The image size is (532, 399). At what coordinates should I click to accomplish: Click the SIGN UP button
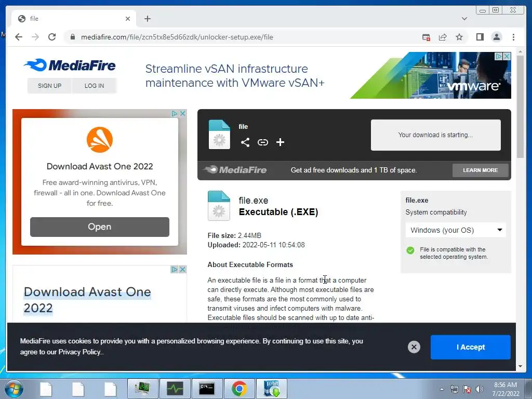point(49,86)
